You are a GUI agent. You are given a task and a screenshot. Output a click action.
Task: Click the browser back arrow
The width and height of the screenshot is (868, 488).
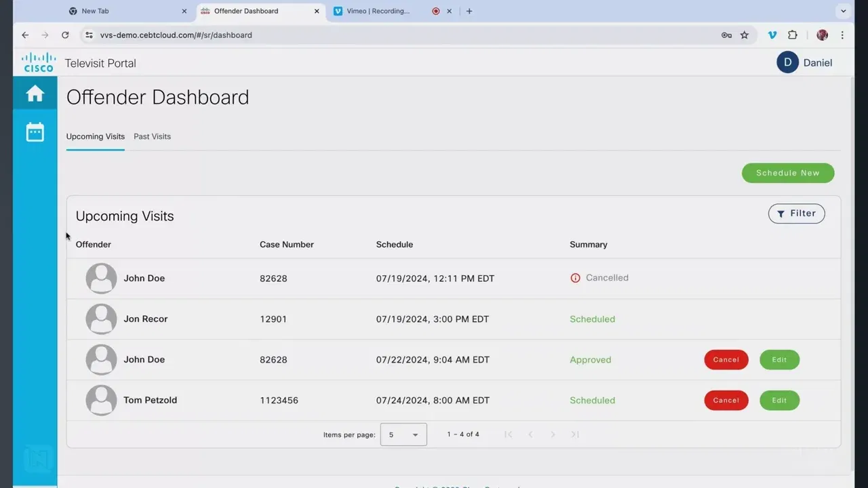tap(25, 35)
